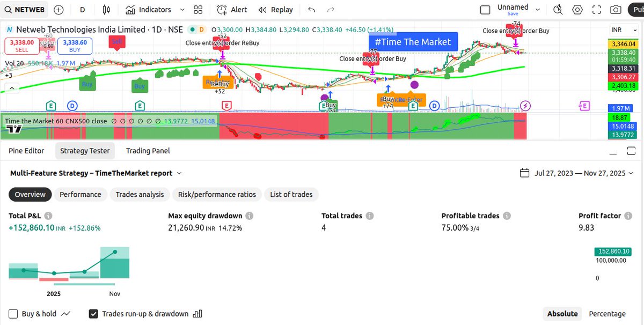Show info for Max equity drawdown
Screen dimensions: 644x325
click(x=250, y=216)
